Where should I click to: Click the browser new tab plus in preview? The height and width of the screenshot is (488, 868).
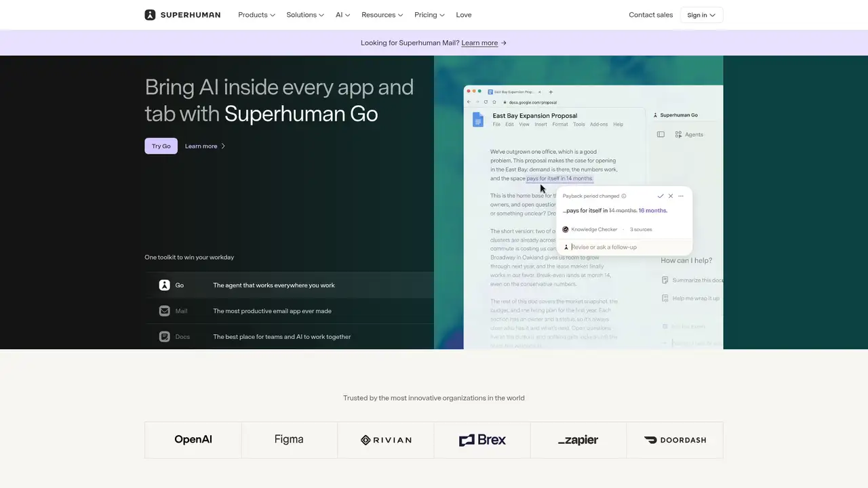click(x=551, y=91)
